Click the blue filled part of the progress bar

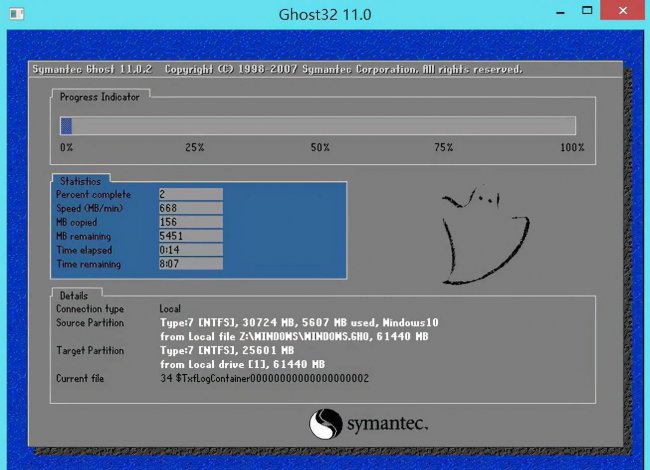[66, 126]
